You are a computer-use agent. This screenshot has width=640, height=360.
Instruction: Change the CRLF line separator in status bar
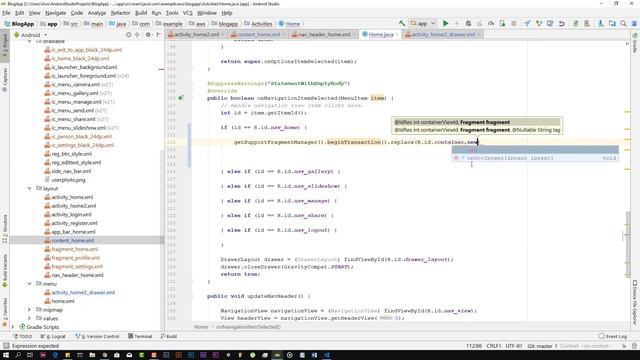point(494,346)
